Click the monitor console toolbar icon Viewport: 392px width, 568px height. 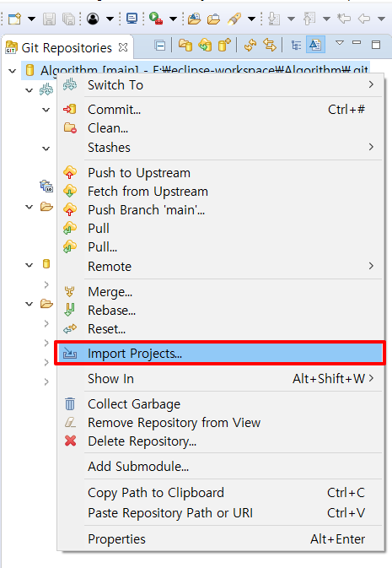(x=132, y=18)
